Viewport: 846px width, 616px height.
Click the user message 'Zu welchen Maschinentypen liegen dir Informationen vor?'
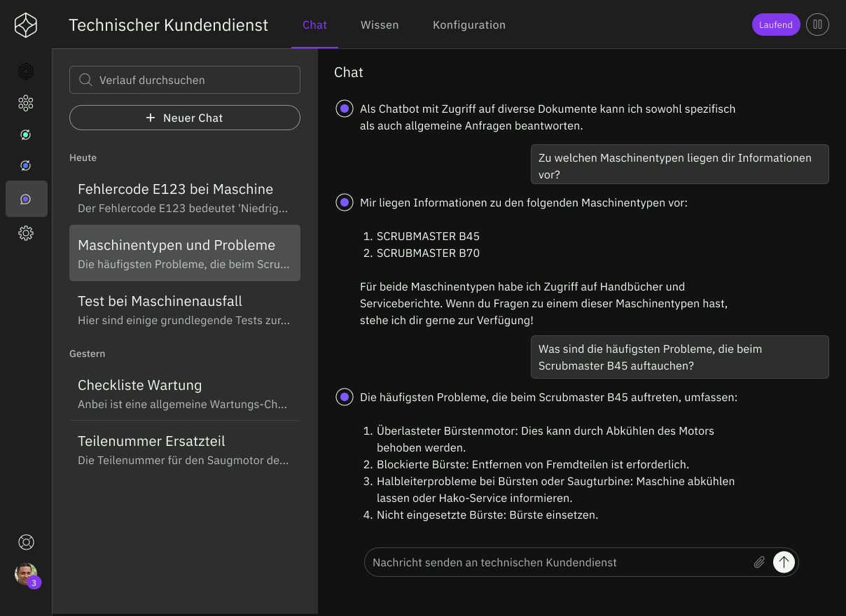point(679,166)
